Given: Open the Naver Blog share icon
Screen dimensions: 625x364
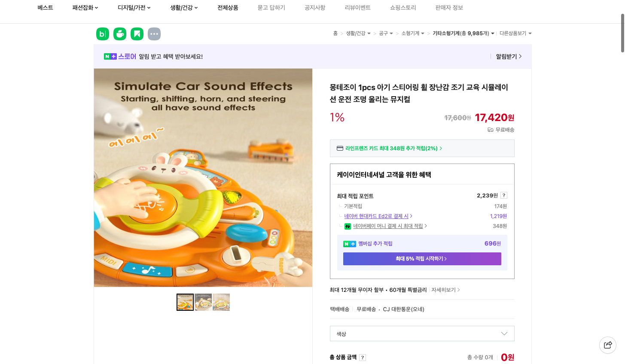Looking at the screenshot, I should (x=102, y=33).
